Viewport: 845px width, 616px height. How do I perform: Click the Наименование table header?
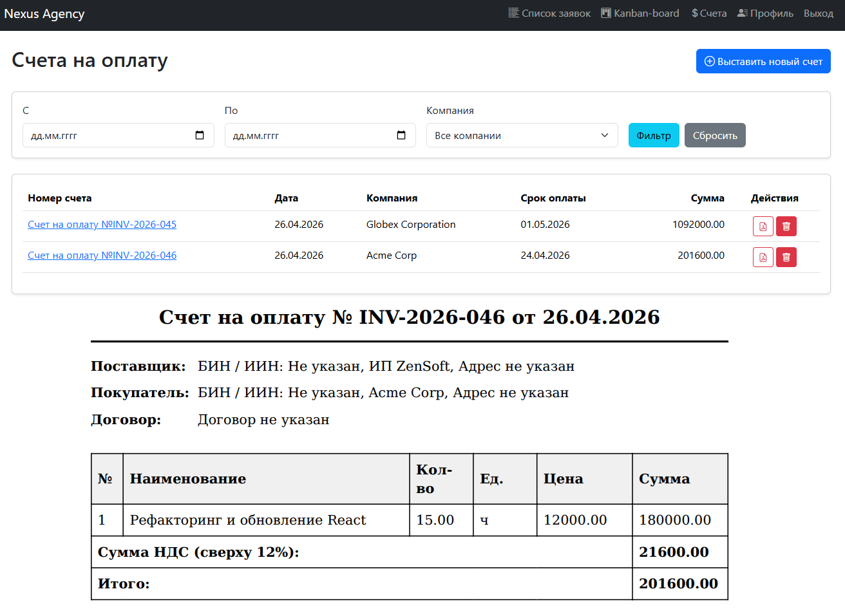coord(188,479)
